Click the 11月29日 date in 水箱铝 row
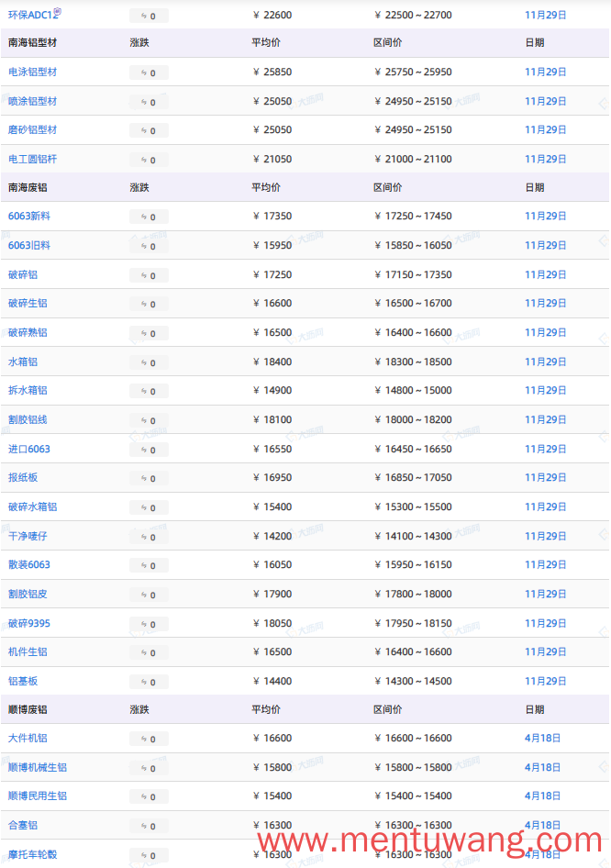Image resolution: width=611 pixels, height=868 pixels. click(546, 362)
